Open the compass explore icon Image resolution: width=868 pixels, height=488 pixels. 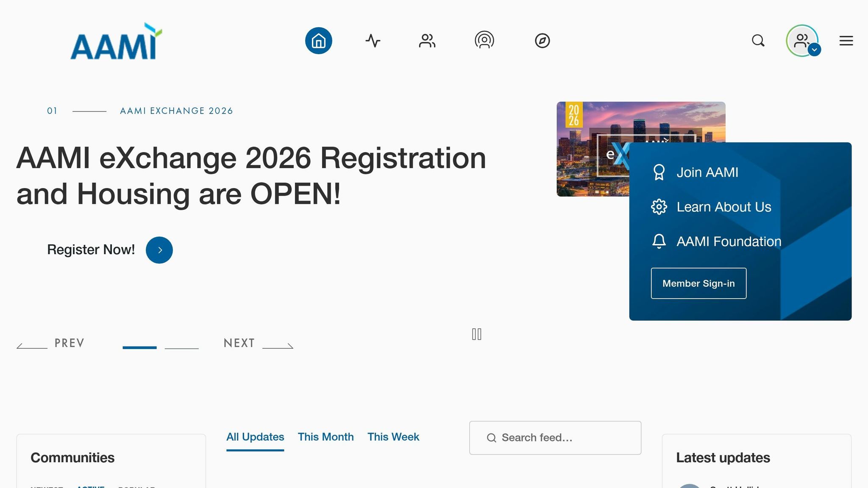point(542,41)
